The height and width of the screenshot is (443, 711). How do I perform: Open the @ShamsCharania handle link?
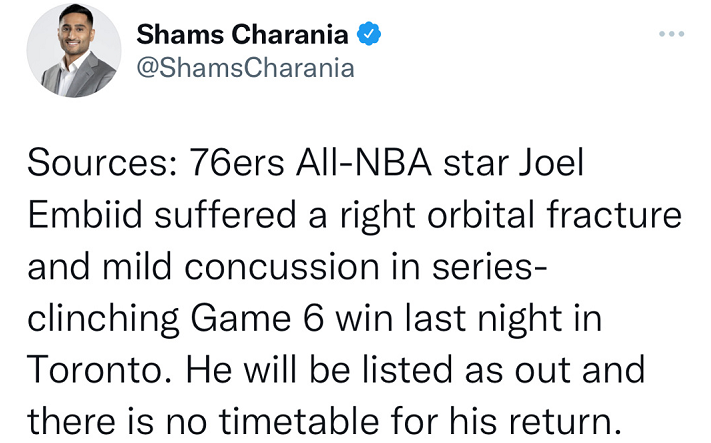click(244, 69)
